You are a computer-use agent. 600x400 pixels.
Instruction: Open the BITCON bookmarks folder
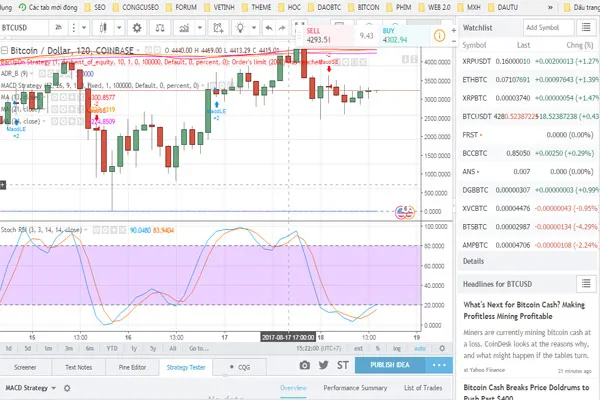coord(364,7)
